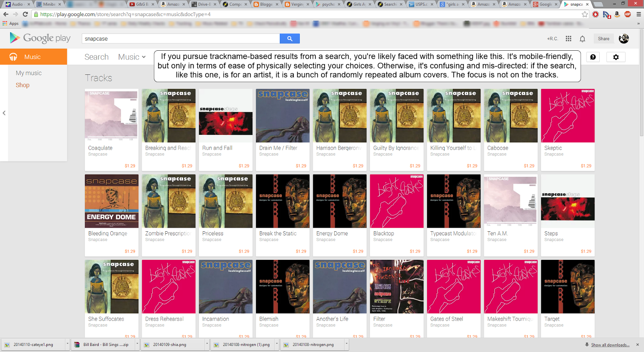Open the Skeptic track album cover
The height and width of the screenshot is (352, 644).
pyautogui.click(x=568, y=115)
